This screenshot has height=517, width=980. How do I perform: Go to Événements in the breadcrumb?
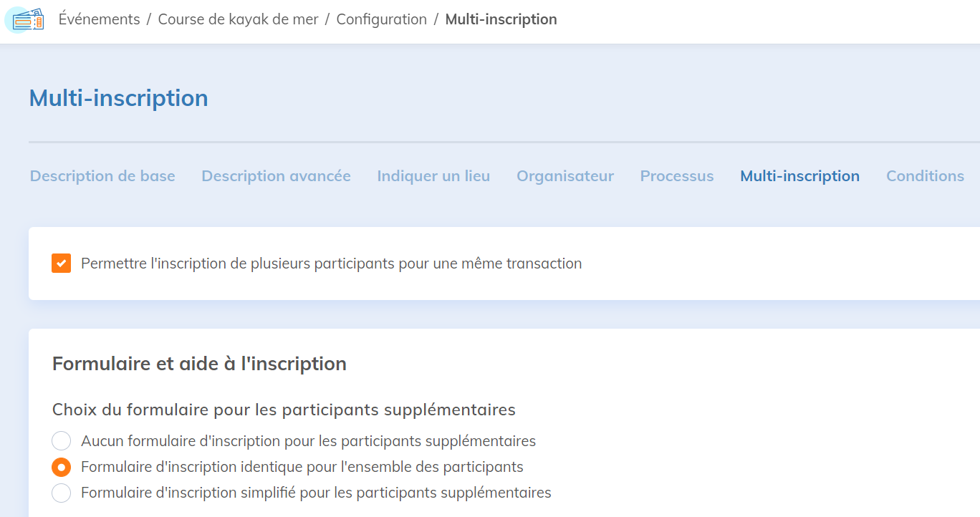[99, 19]
